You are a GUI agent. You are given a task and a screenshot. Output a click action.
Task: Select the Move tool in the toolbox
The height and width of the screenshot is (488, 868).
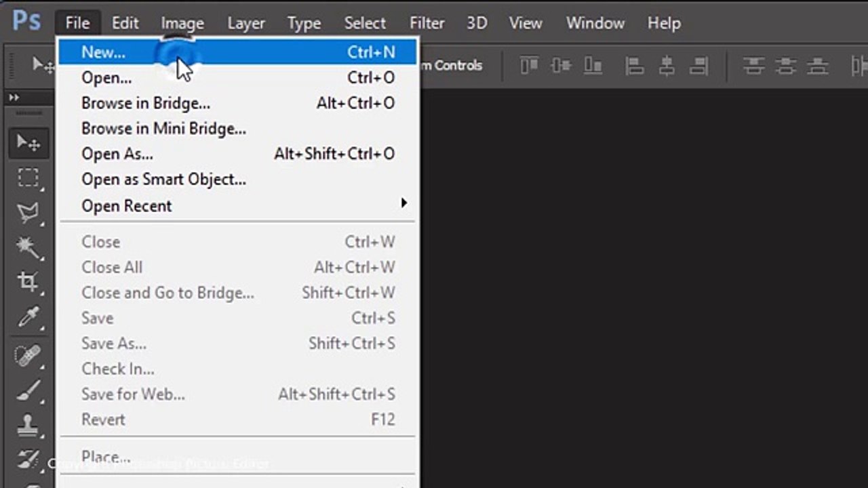[x=28, y=143]
